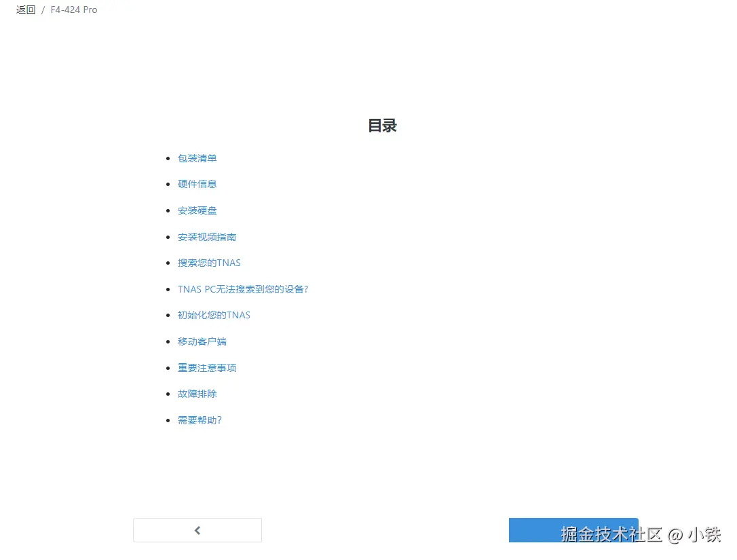The image size is (737, 560).
Task: Click the bullet beside 包装清单
Action: [x=168, y=157]
